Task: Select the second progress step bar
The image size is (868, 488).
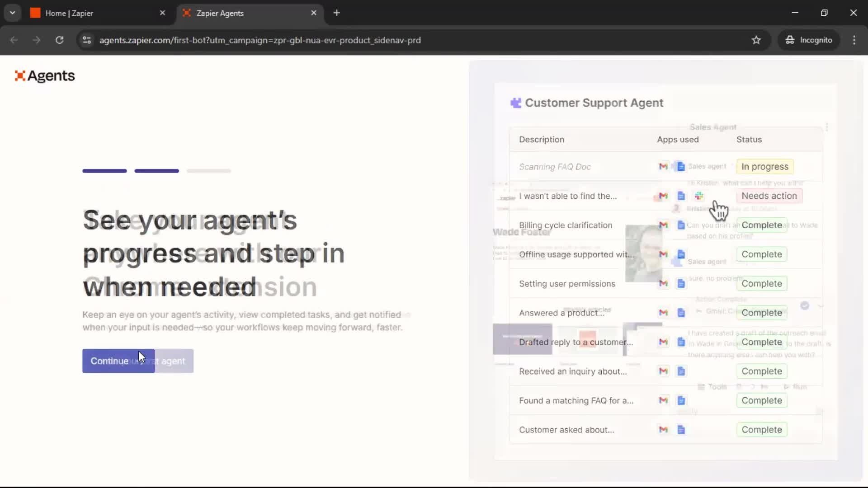Action: coord(156,171)
